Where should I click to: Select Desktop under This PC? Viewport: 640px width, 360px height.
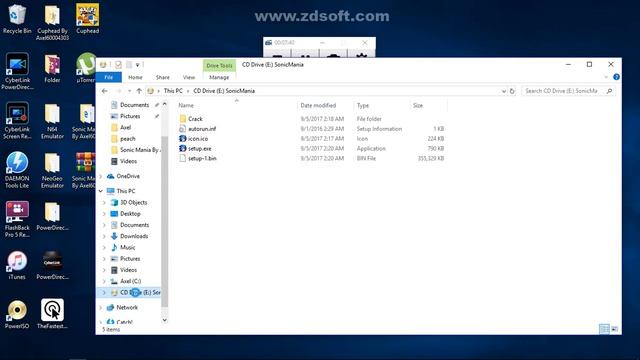pos(131,214)
